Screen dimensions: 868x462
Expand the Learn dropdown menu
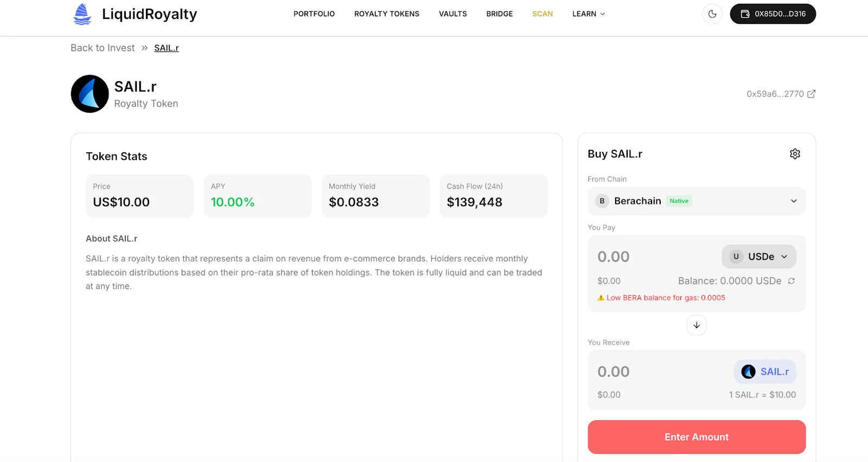point(589,14)
